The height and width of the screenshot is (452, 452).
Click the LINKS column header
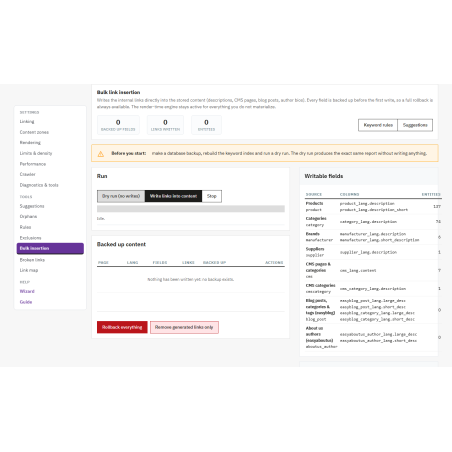(188, 263)
